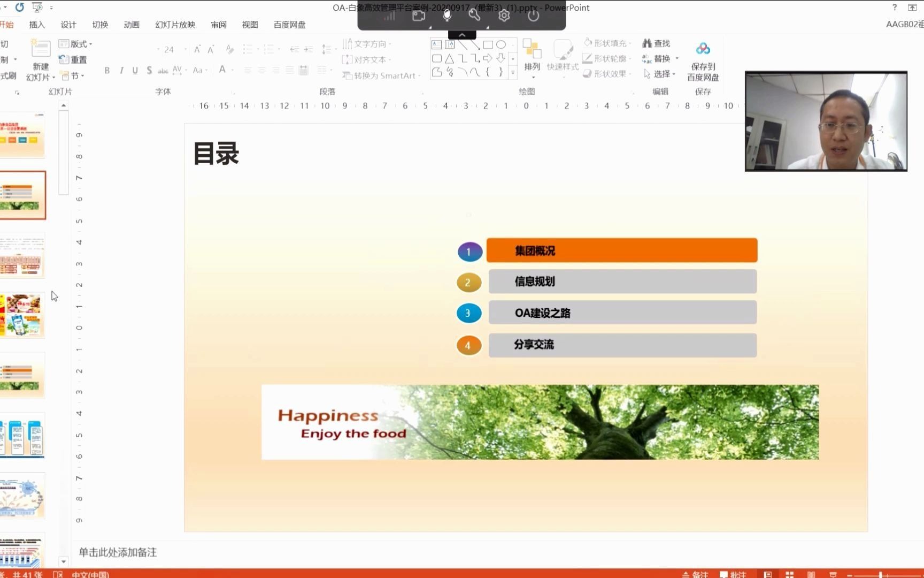Click the orange 集团概况 agenda bar
Viewport: 924px width, 578px height.
tap(622, 250)
